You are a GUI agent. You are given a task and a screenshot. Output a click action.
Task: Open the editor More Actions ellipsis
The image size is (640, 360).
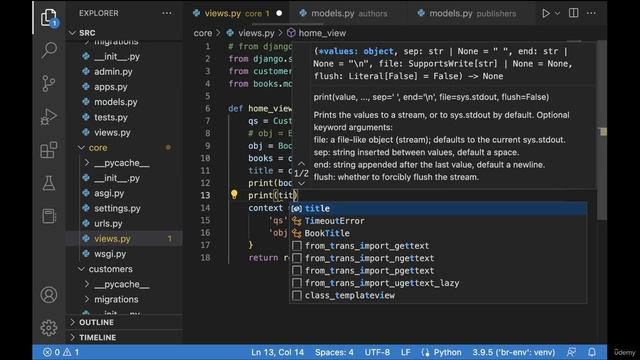[x=591, y=13]
